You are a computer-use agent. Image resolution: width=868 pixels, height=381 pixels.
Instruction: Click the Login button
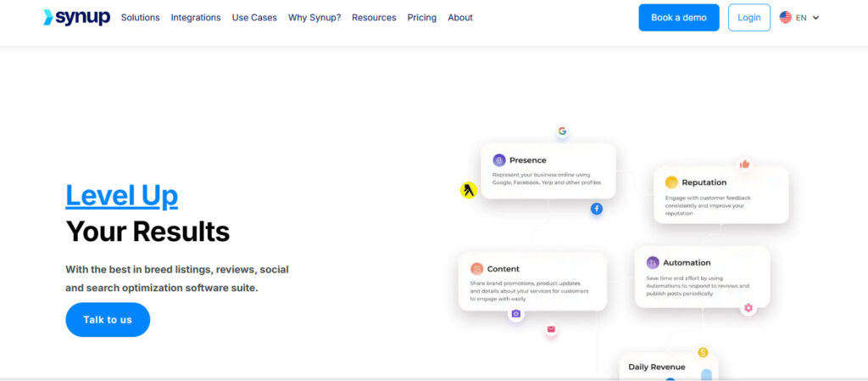[x=749, y=17]
